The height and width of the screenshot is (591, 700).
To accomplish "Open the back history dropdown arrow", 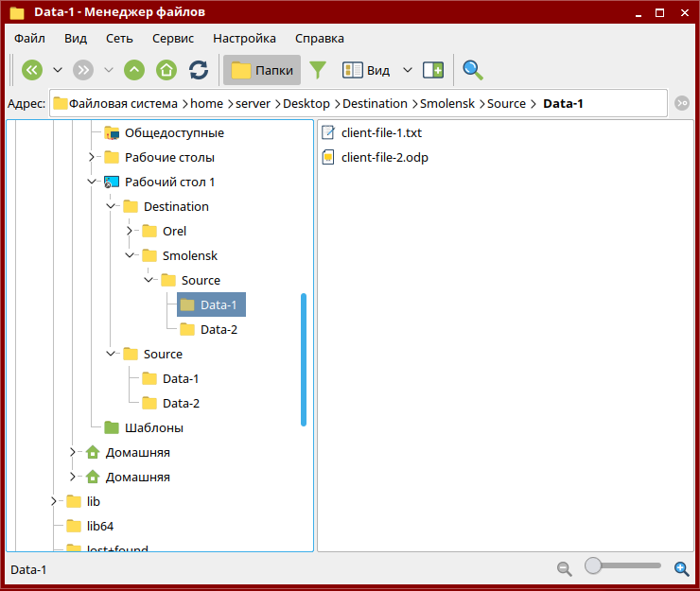I will pyautogui.click(x=58, y=70).
